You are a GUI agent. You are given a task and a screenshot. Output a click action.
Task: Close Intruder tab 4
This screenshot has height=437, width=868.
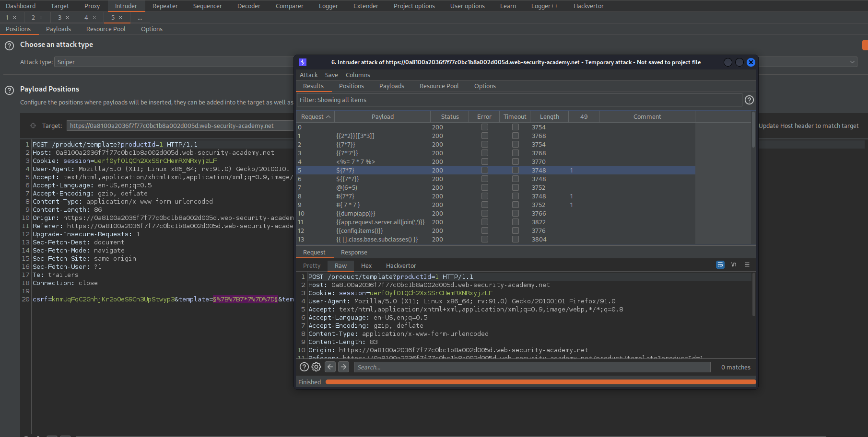tap(94, 18)
